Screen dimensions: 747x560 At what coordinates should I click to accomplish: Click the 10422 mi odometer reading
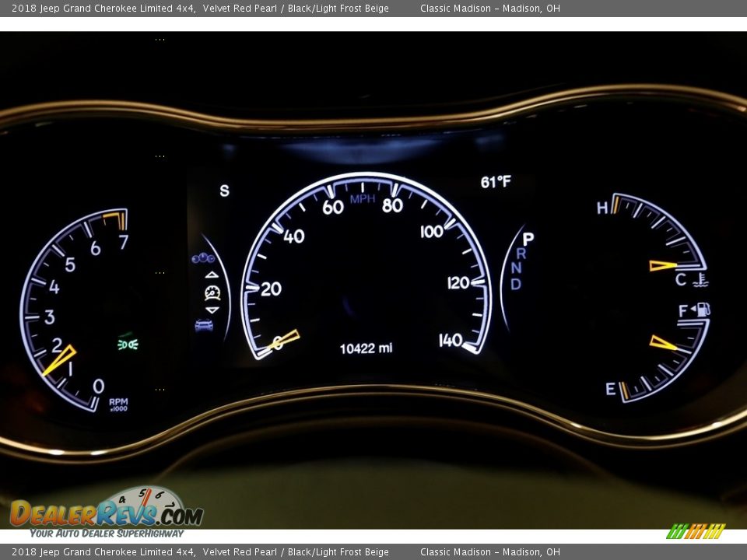coord(366,348)
